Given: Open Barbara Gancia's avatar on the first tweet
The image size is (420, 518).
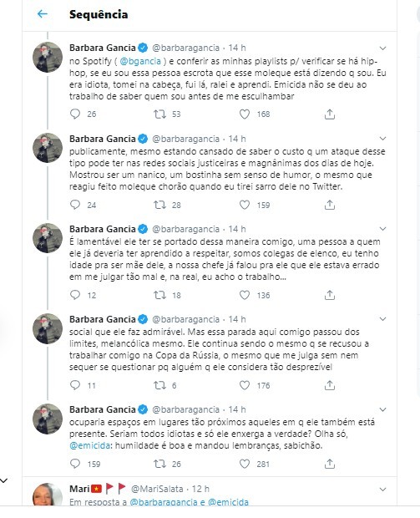Looking at the screenshot, I should (48, 57).
